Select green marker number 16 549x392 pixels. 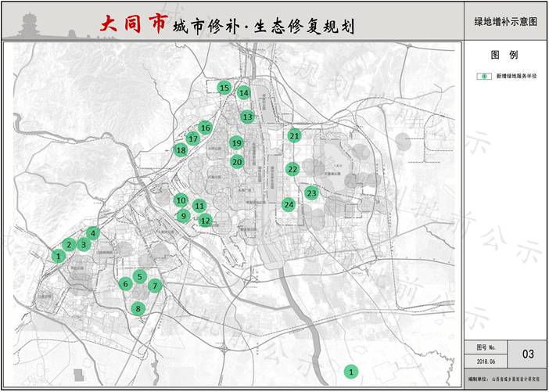tap(205, 127)
